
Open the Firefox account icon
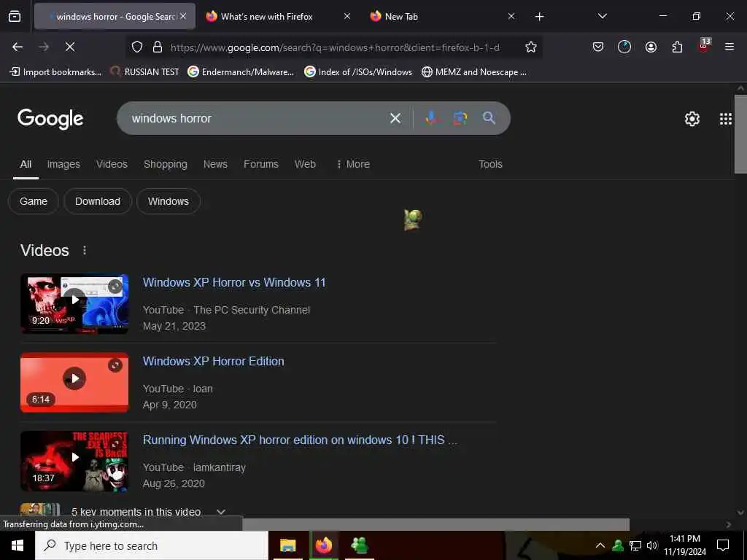pos(651,47)
